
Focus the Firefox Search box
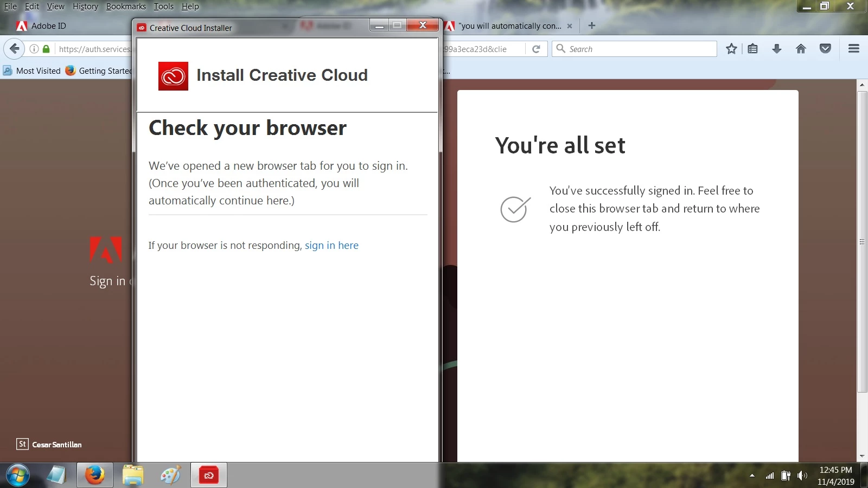click(x=634, y=49)
